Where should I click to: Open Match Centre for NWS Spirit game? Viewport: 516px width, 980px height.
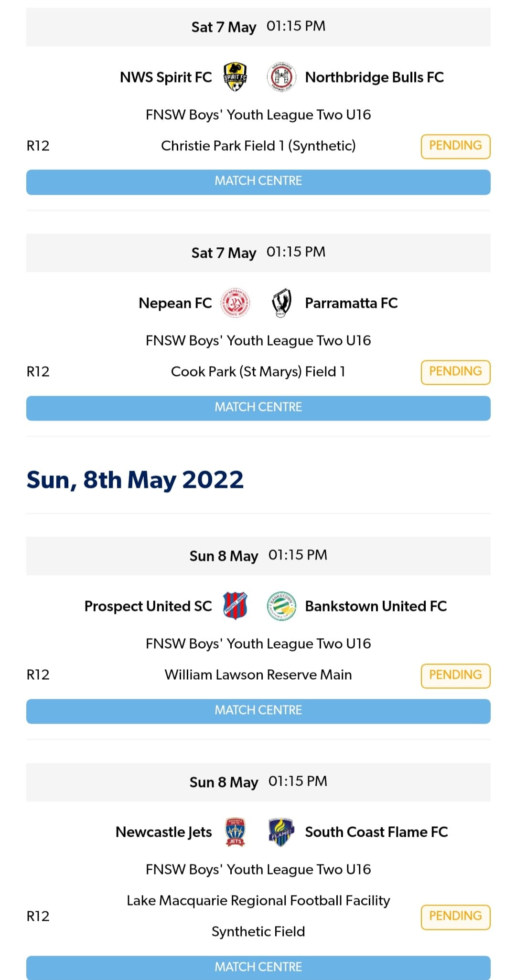pos(258,182)
